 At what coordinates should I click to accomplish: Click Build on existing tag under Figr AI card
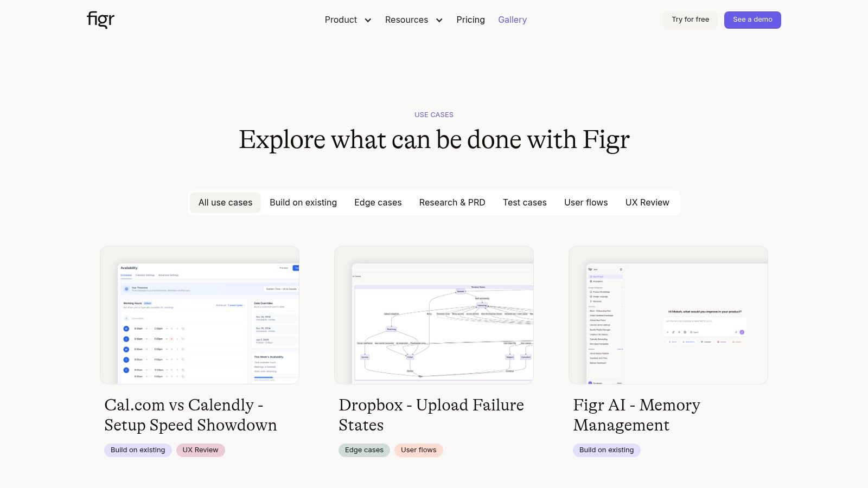[x=607, y=450]
